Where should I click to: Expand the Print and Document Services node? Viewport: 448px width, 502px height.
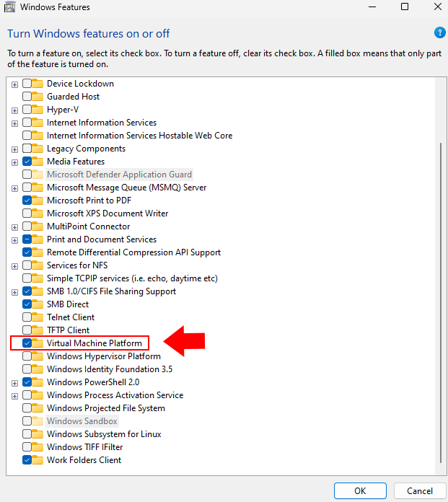pyautogui.click(x=14, y=240)
